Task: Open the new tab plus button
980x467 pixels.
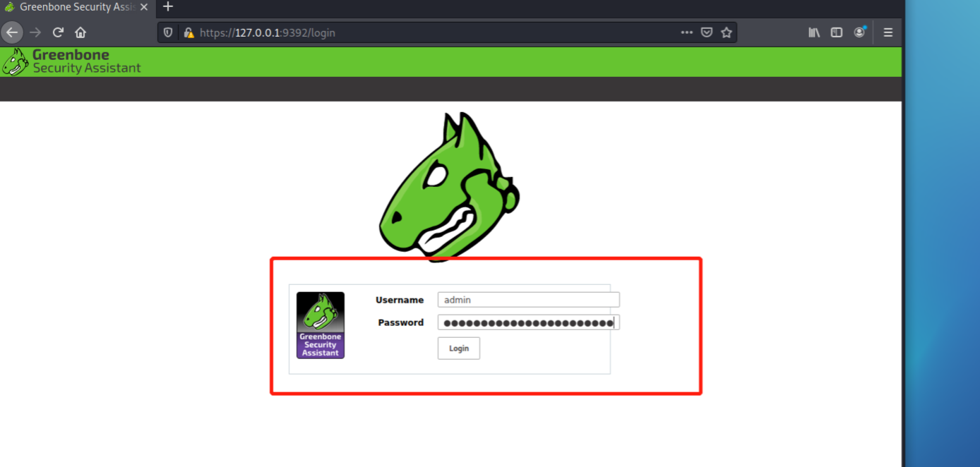Action: [x=167, y=7]
